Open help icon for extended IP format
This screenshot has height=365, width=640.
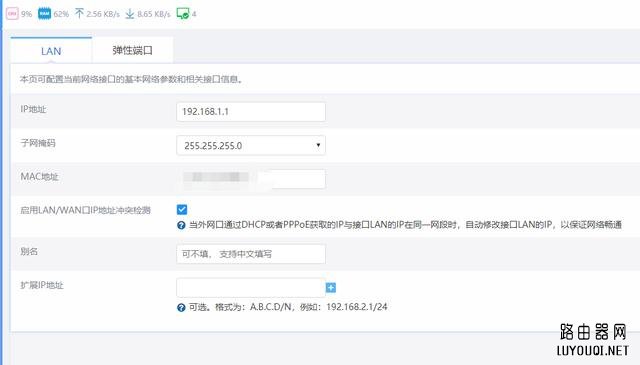click(181, 307)
